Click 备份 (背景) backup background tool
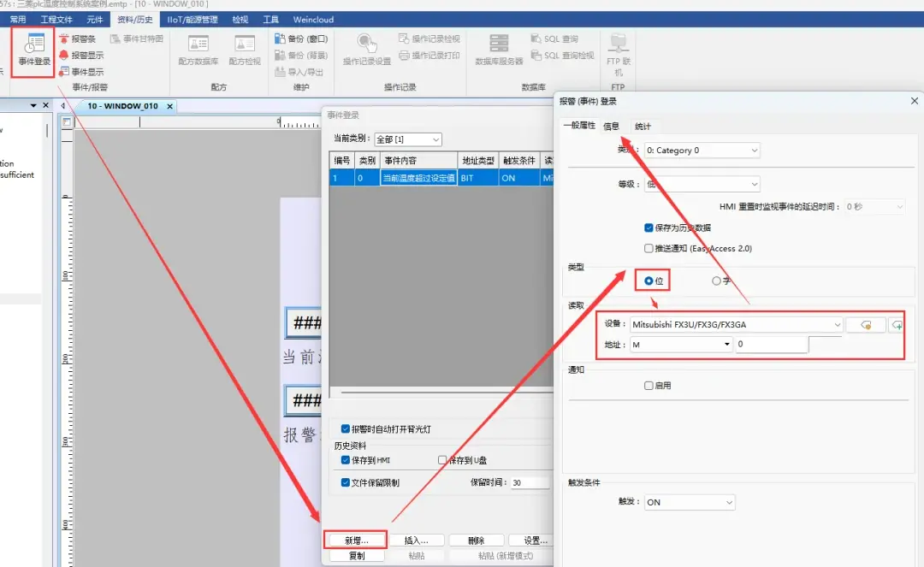The height and width of the screenshot is (567, 924). pyautogui.click(x=301, y=56)
